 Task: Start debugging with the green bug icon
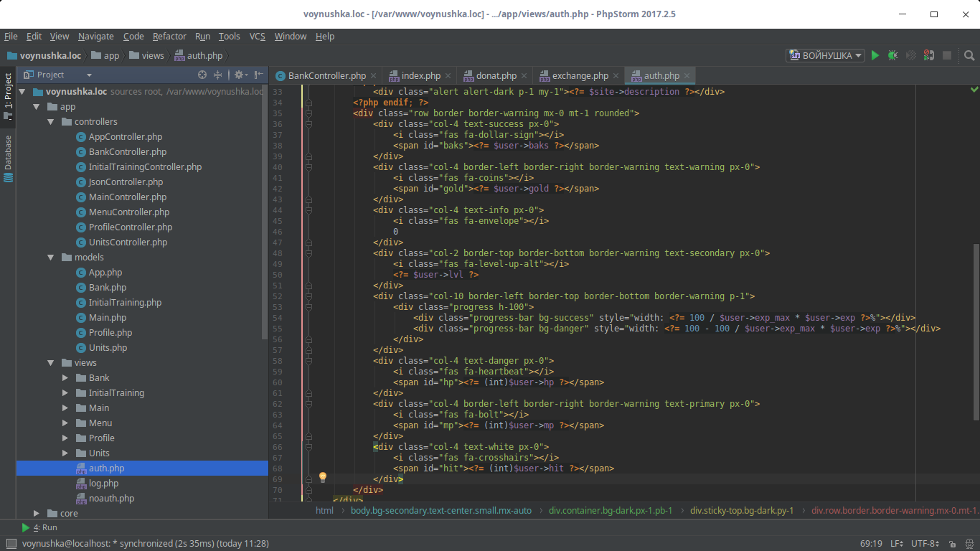click(892, 55)
